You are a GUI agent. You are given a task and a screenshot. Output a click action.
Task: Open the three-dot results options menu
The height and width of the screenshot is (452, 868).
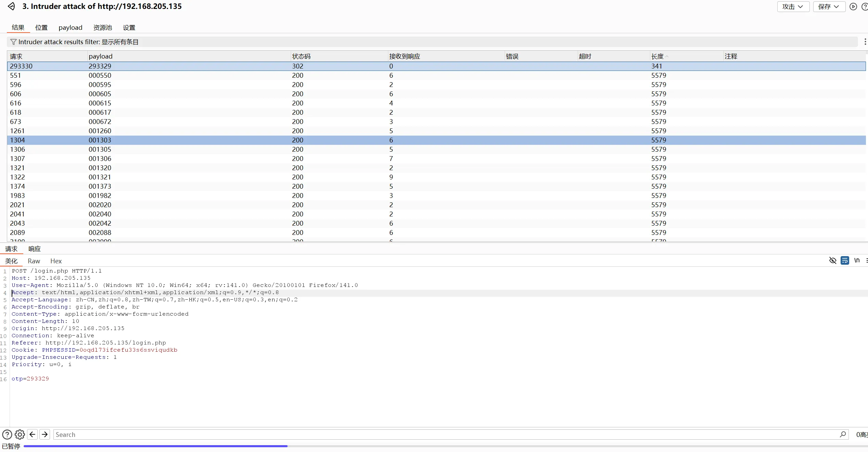coord(865,42)
